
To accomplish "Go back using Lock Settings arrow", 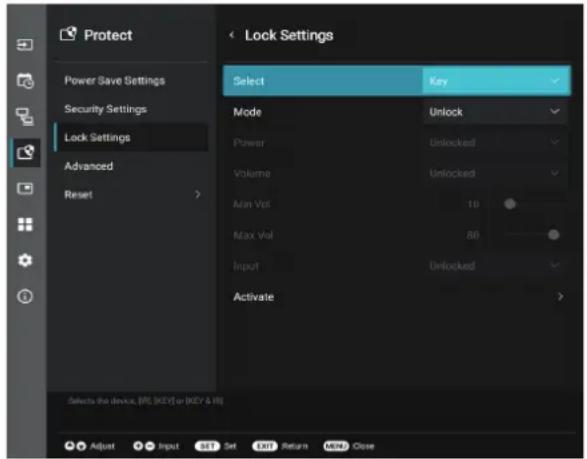I will coord(231,35).
